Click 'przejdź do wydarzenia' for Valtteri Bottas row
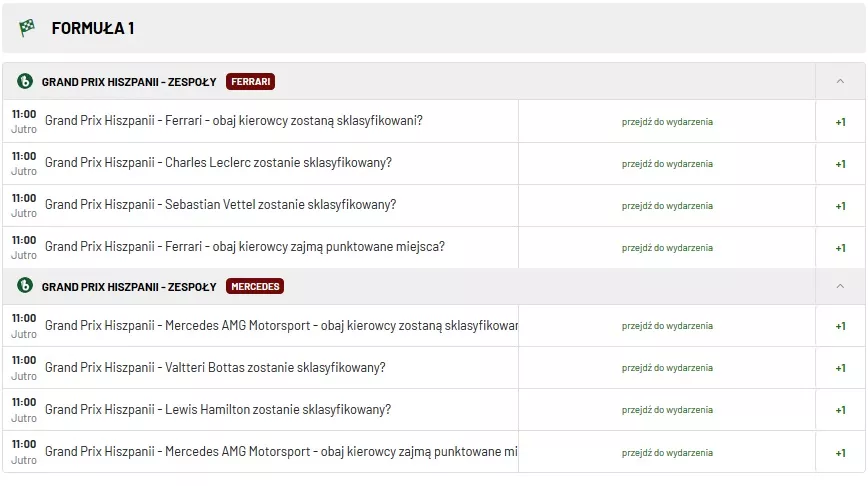The image size is (868, 486). point(667,368)
